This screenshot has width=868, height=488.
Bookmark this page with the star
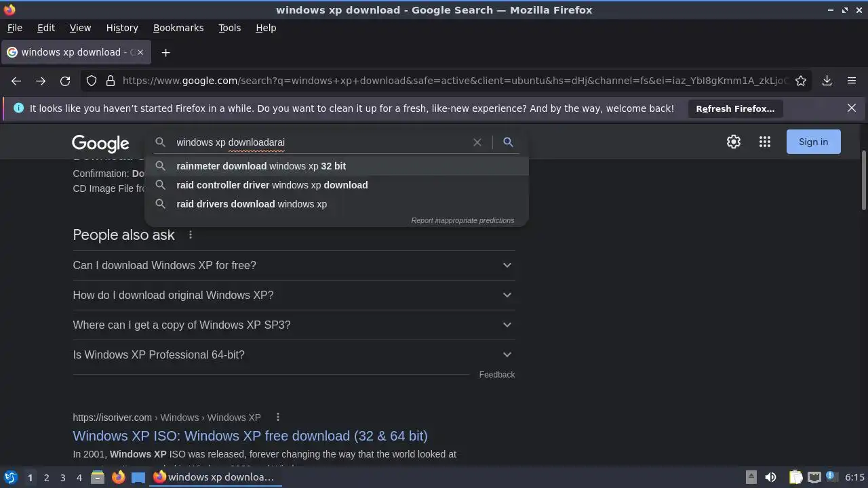point(801,81)
